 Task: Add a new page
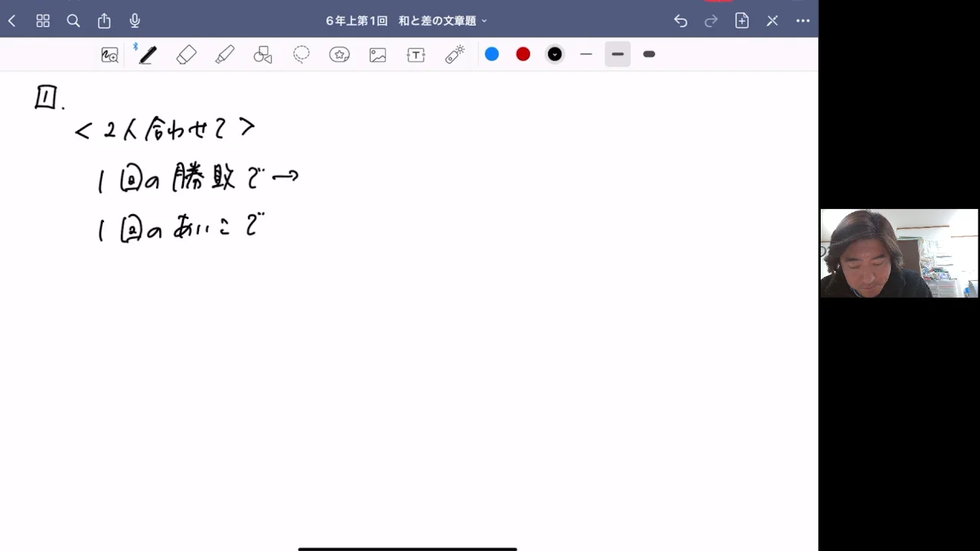742,21
